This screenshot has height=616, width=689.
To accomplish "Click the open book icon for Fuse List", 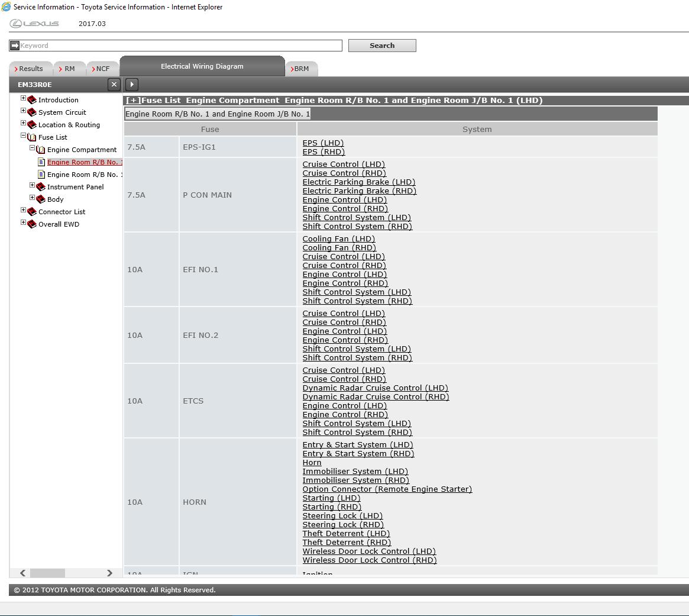I will click(x=31, y=137).
